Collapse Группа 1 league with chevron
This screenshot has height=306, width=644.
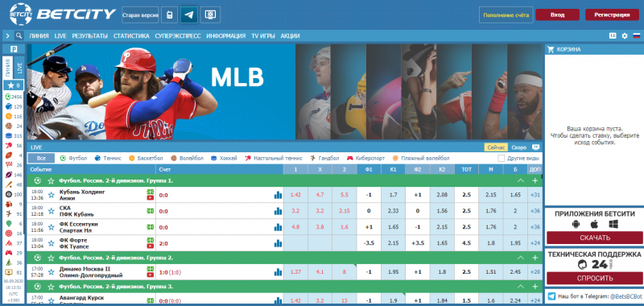521,180
